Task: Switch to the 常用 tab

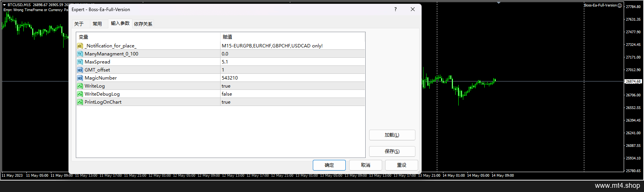Action: [x=97, y=24]
